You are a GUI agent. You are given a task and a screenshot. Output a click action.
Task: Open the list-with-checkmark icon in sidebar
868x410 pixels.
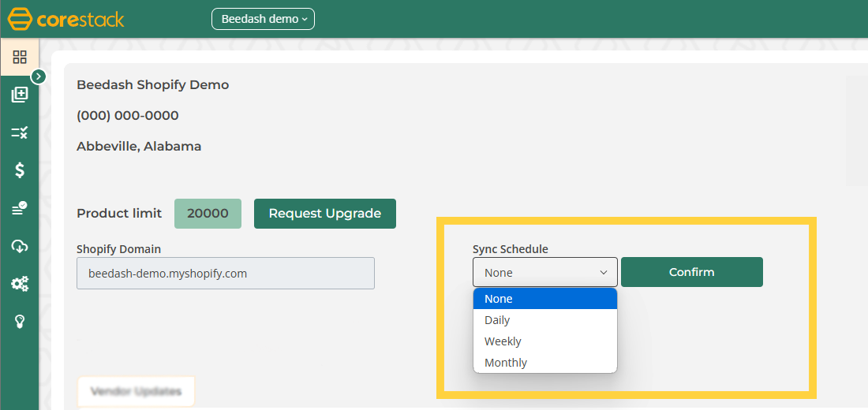(20, 209)
